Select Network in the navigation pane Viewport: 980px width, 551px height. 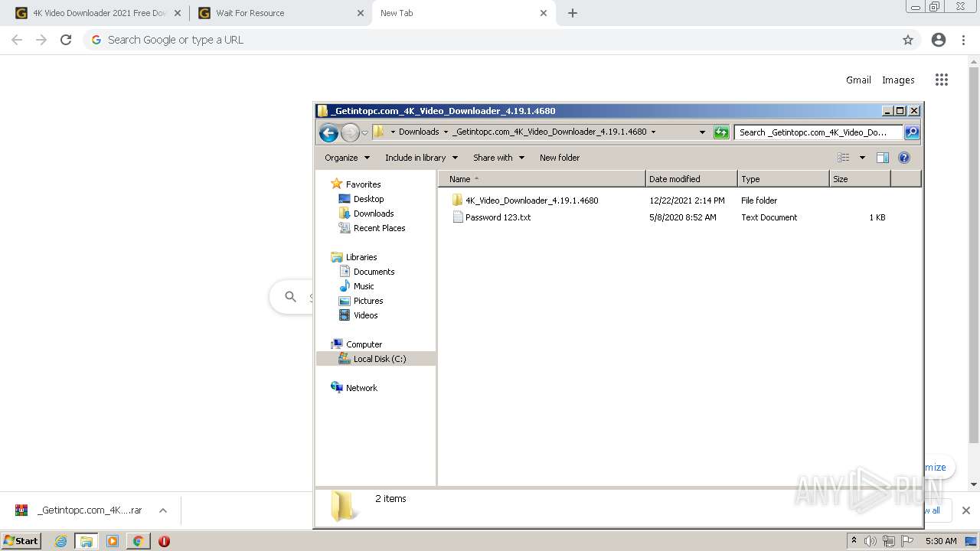click(x=361, y=388)
